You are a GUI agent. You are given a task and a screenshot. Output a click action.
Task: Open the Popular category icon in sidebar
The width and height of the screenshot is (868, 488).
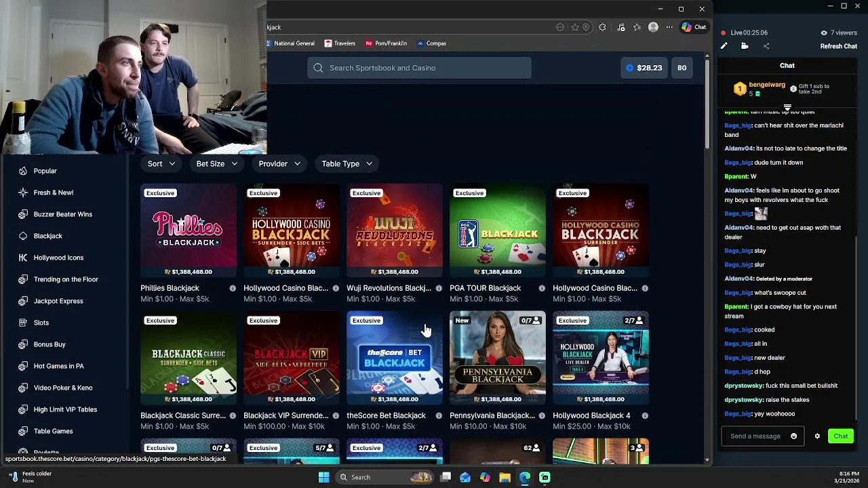pyautogui.click(x=23, y=171)
